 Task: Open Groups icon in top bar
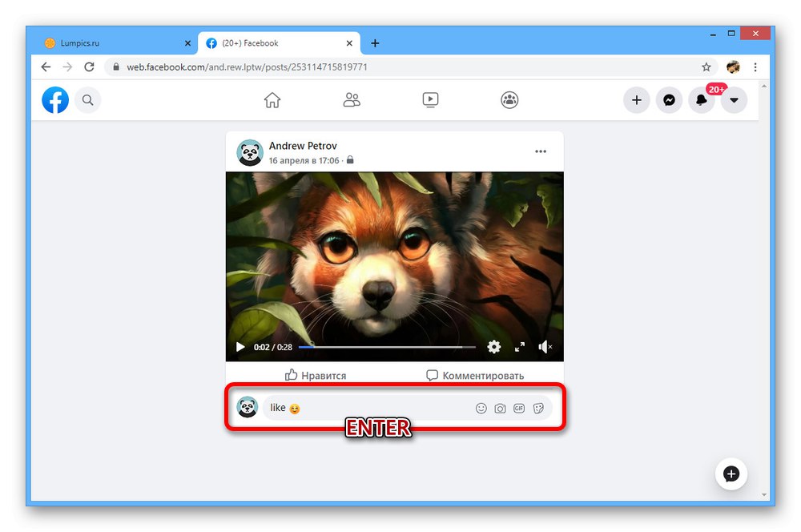[509, 100]
